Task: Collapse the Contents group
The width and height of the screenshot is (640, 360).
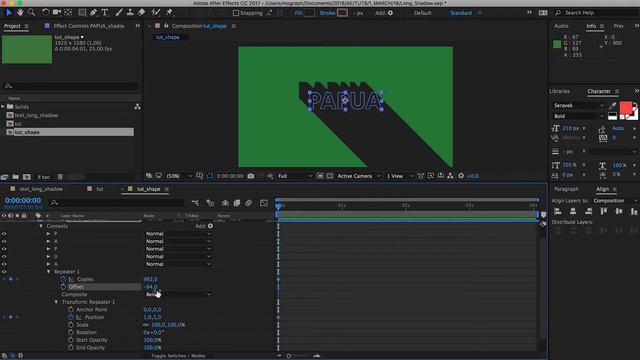Action: (x=41, y=226)
